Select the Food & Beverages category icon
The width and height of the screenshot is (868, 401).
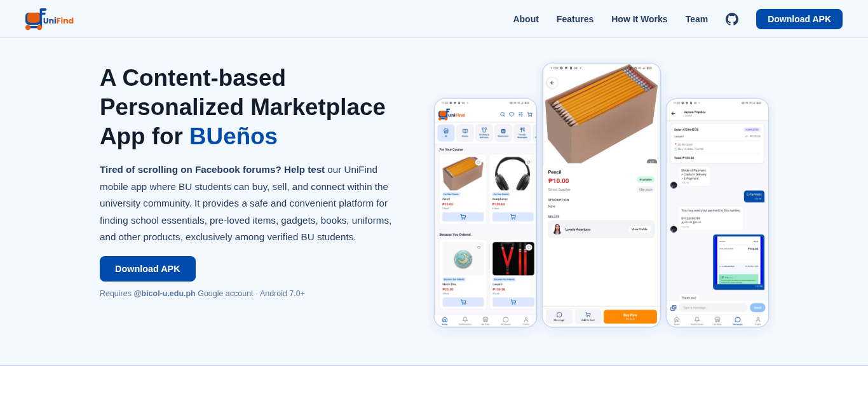522,133
